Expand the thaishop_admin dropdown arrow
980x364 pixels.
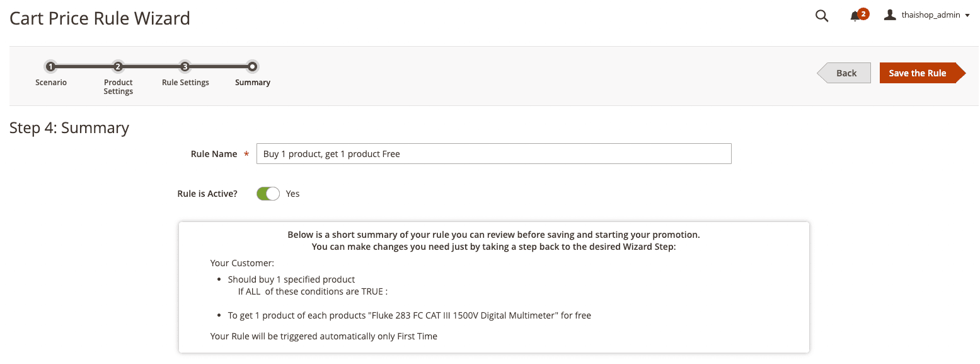[x=967, y=15]
